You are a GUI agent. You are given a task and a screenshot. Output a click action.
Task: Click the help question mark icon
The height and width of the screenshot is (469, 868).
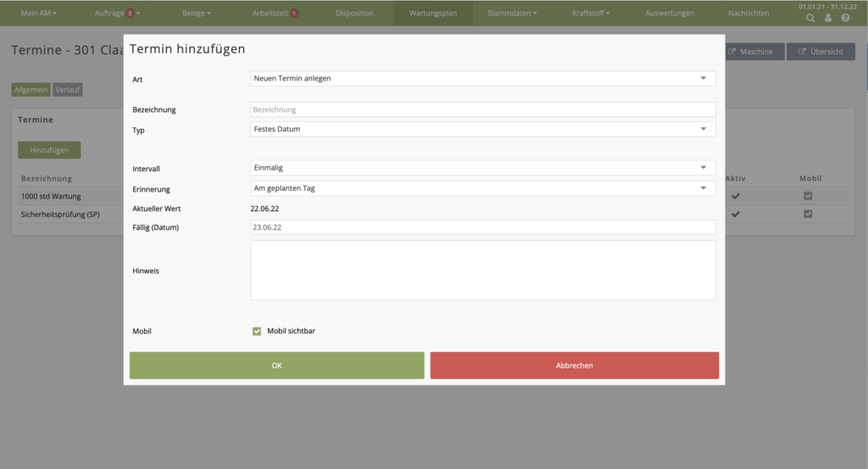point(845,18)
